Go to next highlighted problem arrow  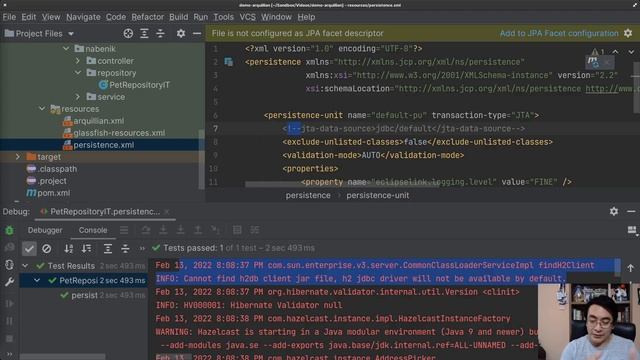[x=631, y=52]
